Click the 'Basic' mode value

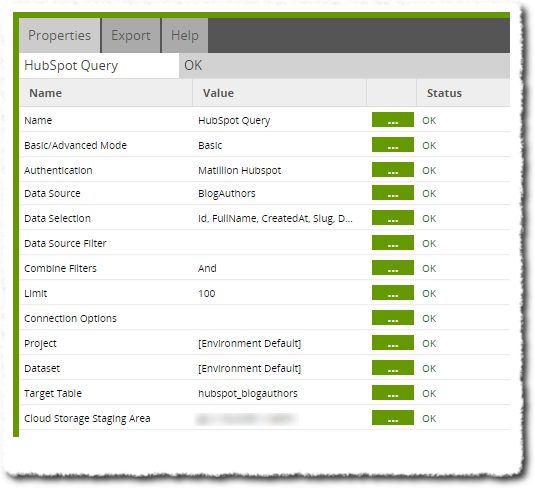coord(210,145)
